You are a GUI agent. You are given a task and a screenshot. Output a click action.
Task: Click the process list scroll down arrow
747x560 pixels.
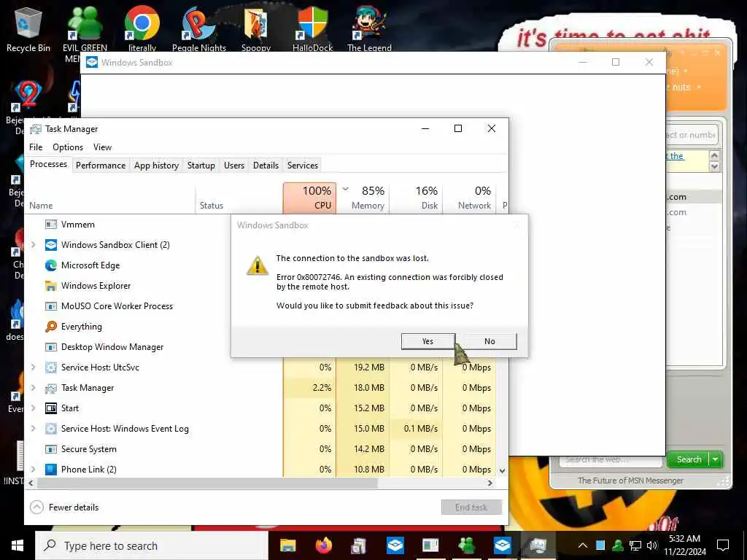pos(502,470)
